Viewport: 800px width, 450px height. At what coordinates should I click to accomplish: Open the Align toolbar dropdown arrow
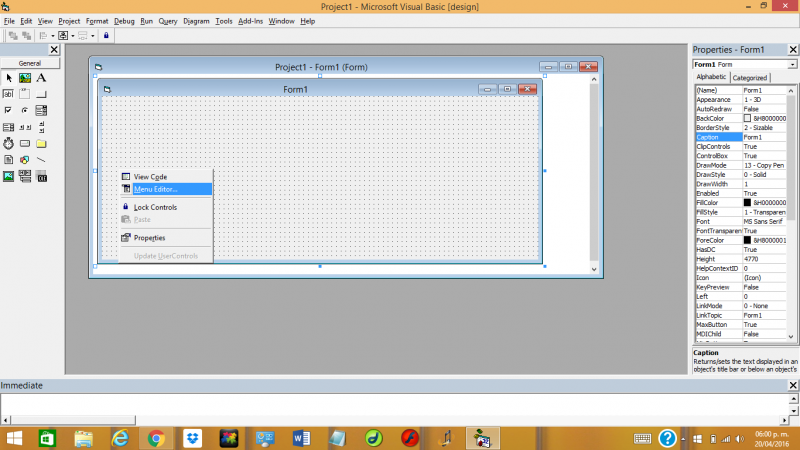point(53,36)
